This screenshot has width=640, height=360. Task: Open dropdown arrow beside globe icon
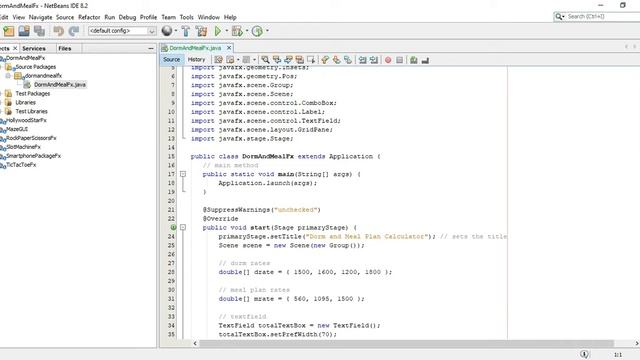pos(176,31)
